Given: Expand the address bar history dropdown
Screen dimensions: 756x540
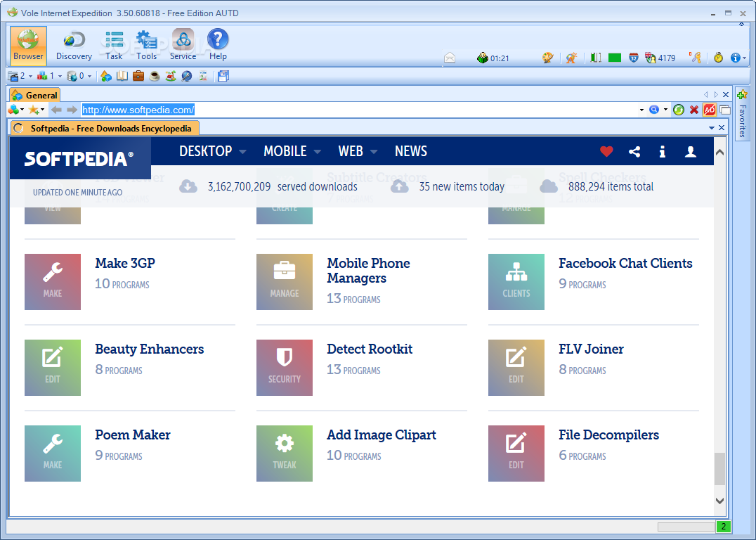Looking at the screenshot, I should [x=641, y=110].
